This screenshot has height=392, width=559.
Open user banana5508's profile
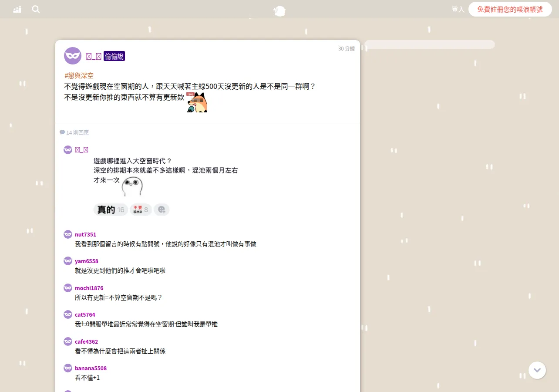coord(91,368)
